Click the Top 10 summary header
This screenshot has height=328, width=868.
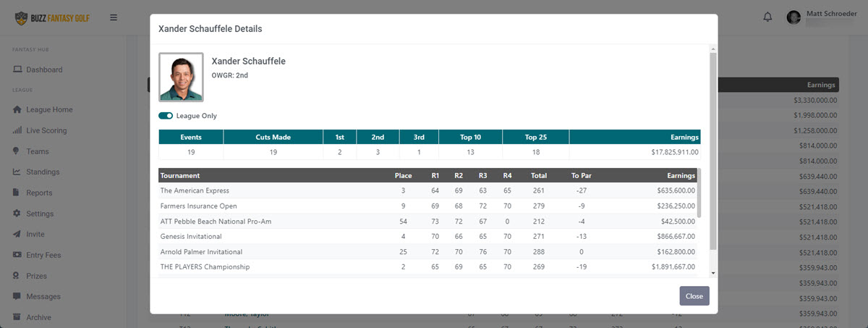[x=470, y=137]
